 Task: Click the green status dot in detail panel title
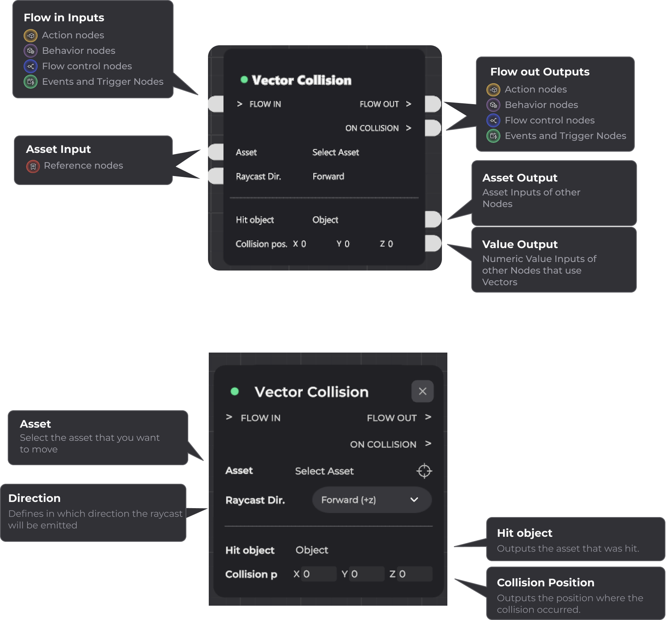[234, 391]
